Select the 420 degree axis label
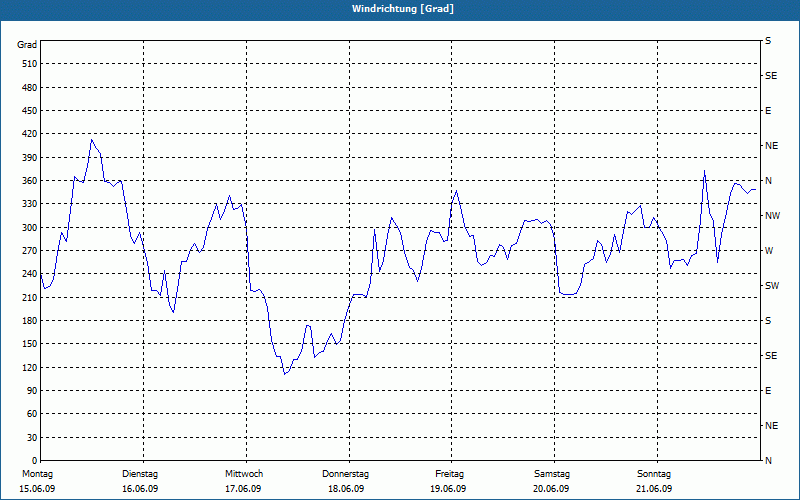The image size is (800, 500). (x=29, y=134)
